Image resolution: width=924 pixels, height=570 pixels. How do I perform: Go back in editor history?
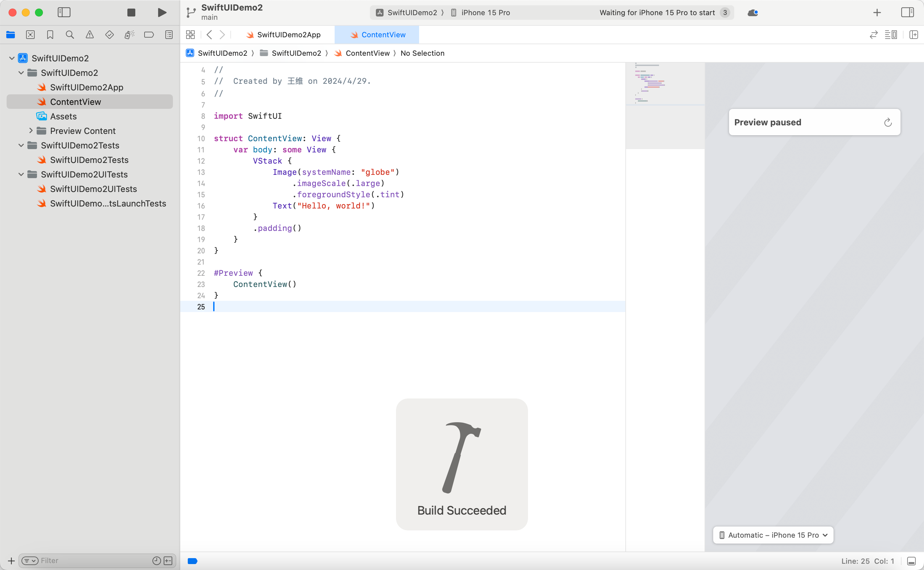[x=209, y=35]
